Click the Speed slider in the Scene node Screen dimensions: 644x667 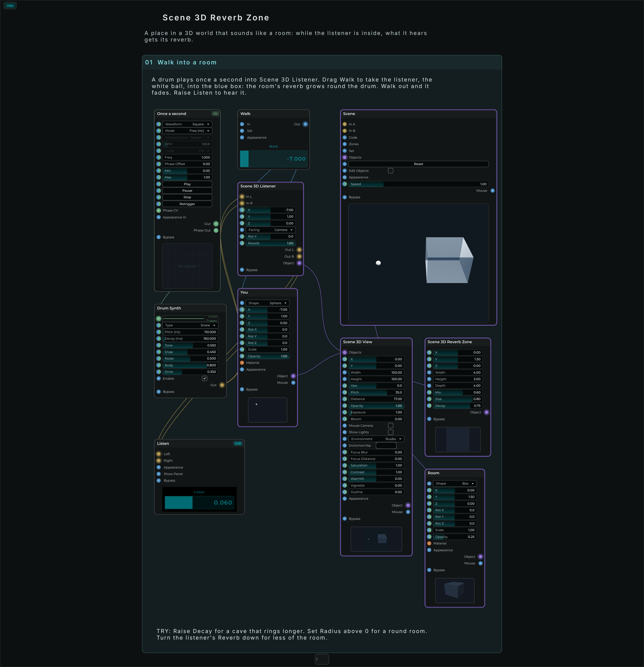point(418,184)
